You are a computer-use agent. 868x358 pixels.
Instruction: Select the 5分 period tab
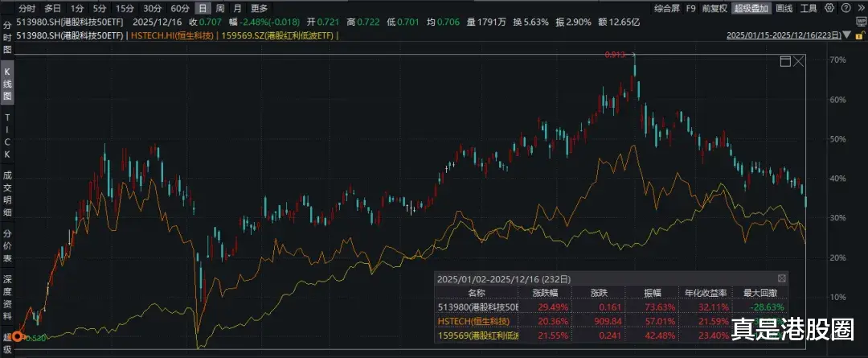(100, 8)
